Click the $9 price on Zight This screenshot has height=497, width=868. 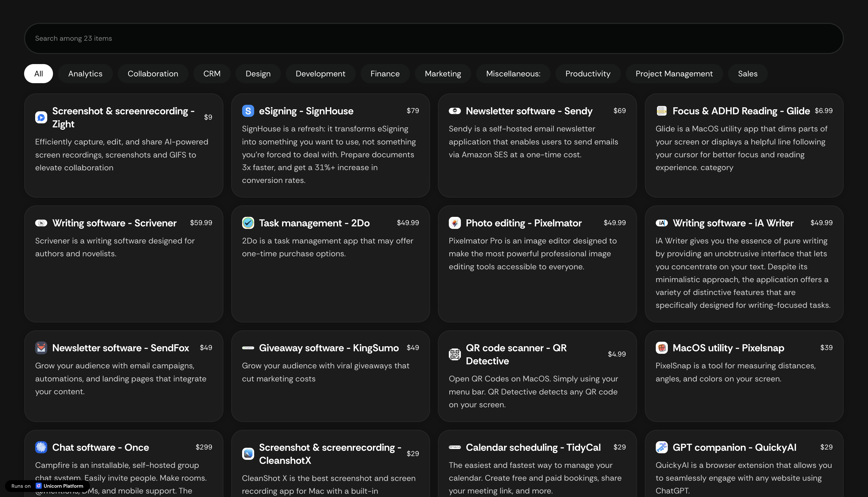pos(208,117)
